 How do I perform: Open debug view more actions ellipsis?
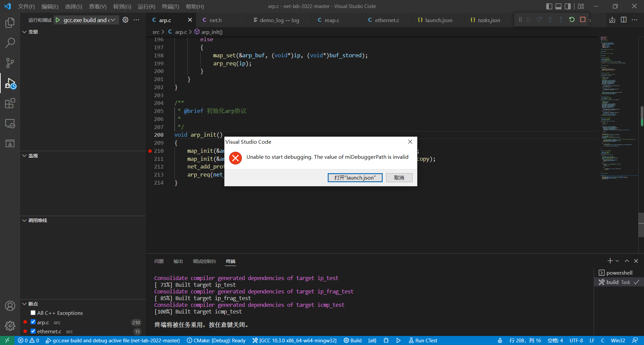pos(136,20)
